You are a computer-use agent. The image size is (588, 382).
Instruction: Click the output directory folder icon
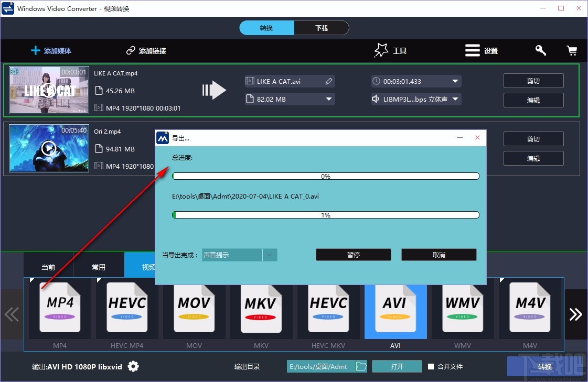coord(361,366)
